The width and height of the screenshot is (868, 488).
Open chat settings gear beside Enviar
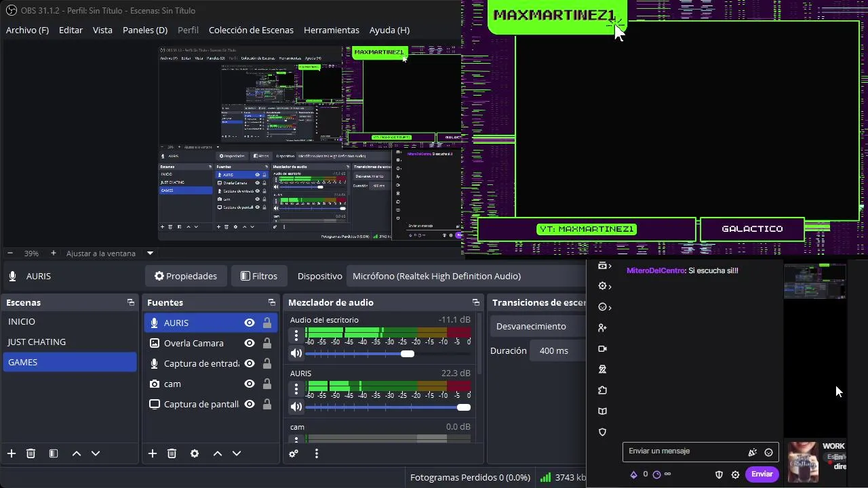[x=735, y=474]
